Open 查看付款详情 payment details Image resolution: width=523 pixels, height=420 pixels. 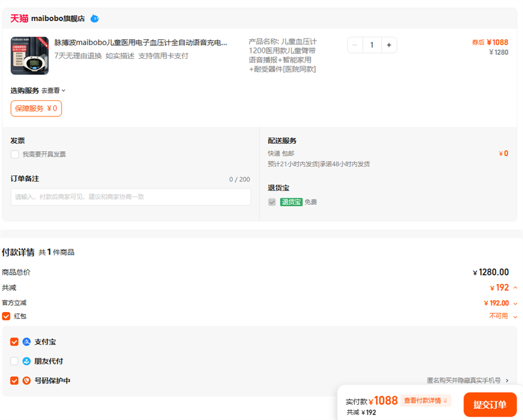[x=426, y=400]
